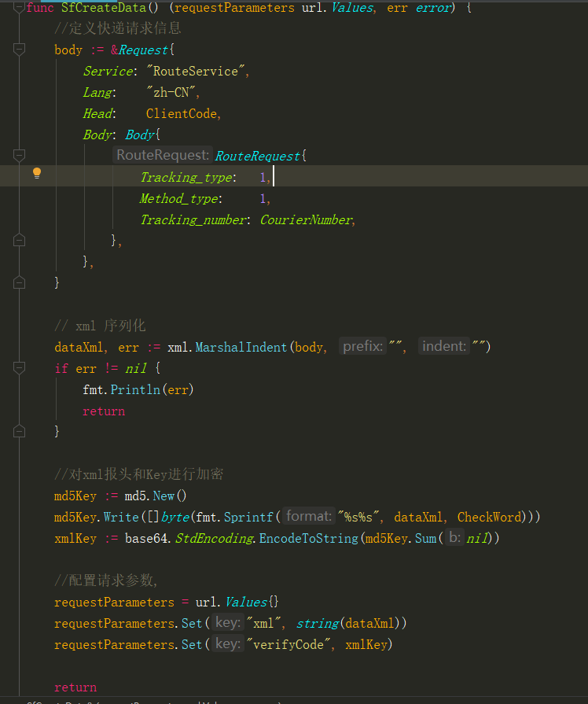Viewport: 588px width, 704px height.
Task: Collapse the if err != nil fold marker
Action: 19,369
